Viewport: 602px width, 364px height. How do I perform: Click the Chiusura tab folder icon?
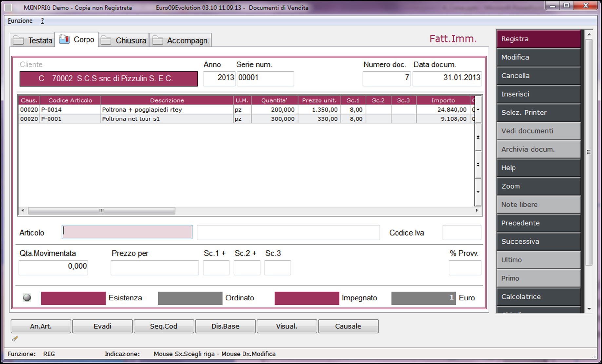tap(106, 41)
